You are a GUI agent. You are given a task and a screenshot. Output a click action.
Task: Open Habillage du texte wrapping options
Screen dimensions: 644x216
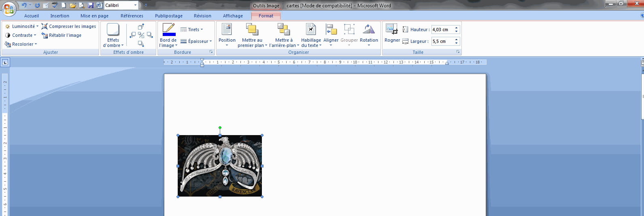point(311,35)
